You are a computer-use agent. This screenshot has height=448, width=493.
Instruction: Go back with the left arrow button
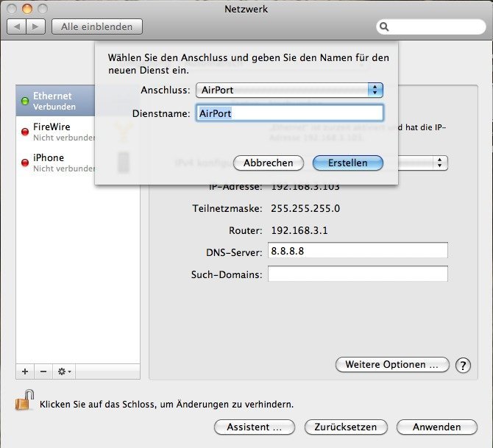[x=17, y=26]
